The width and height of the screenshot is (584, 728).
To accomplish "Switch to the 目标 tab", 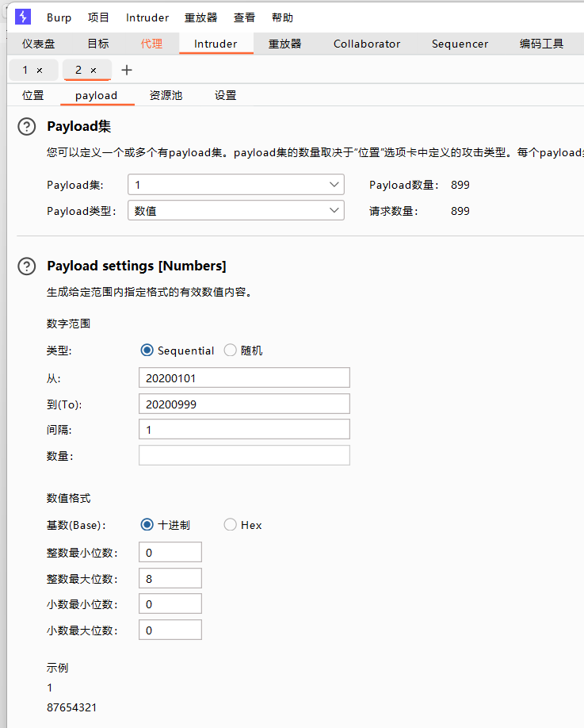I will 98,44.
